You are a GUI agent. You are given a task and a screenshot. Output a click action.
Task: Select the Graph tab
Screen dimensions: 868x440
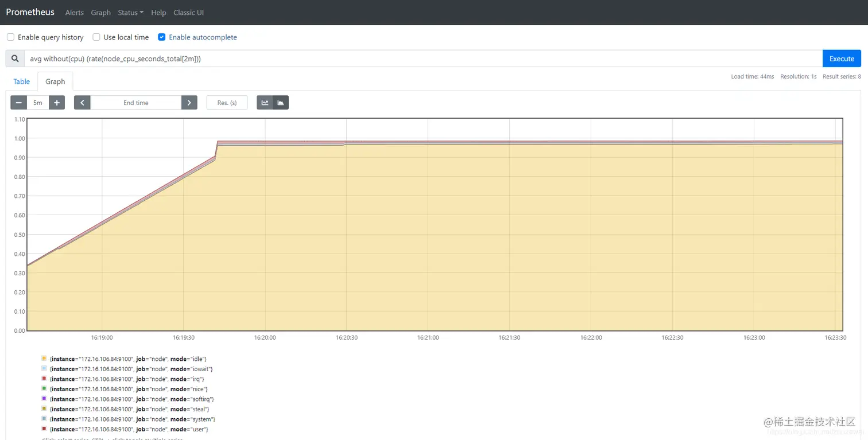point(55,81)
